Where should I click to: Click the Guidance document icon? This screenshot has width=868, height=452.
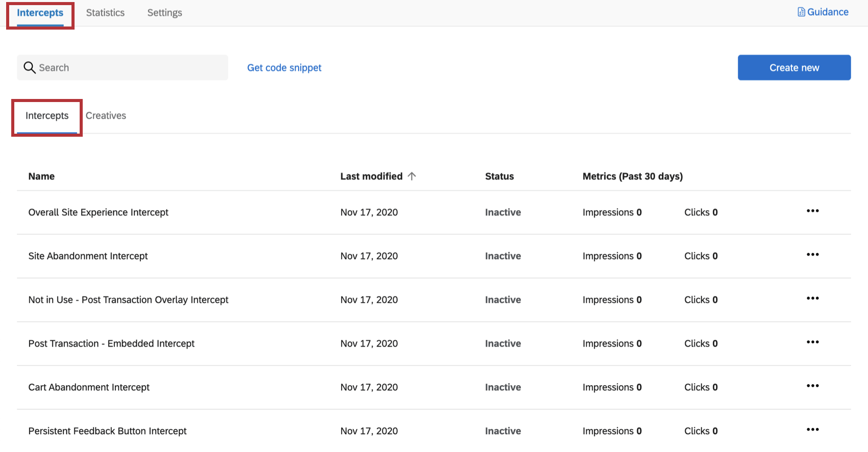point(801,12)
